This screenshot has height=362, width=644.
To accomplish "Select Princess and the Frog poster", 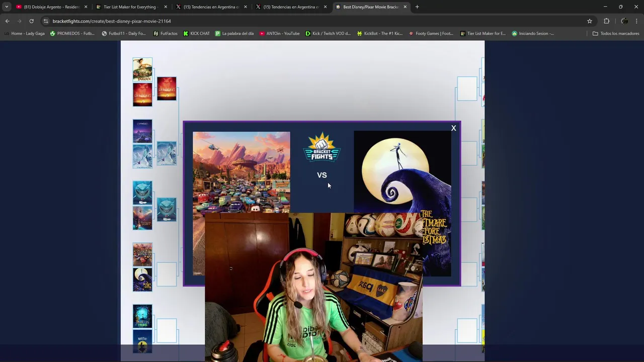I will click(x=142, y=316).
